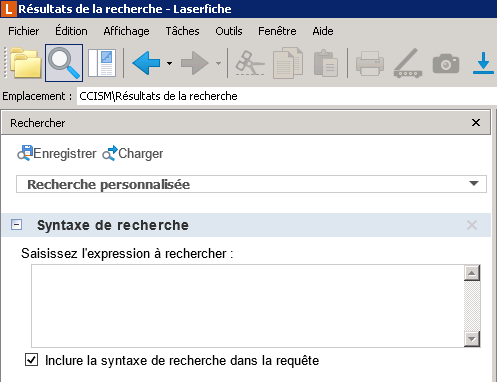The image size is (497, 382).
Task: Open the Édition menu
Action: (x=71, y=31)
